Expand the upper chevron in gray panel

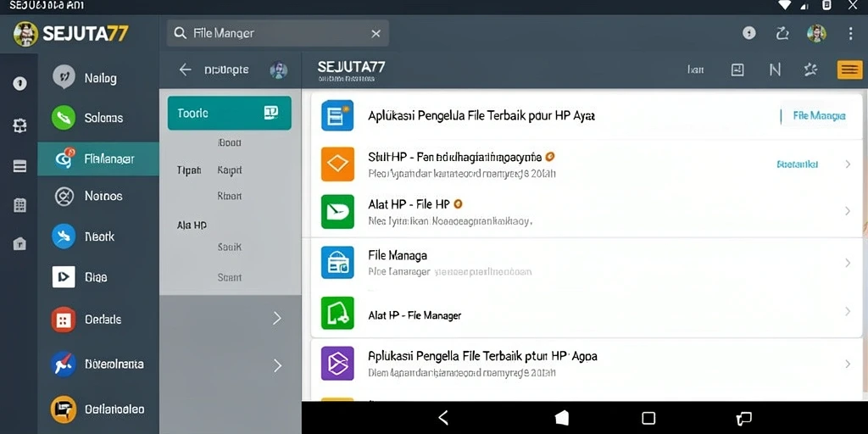coord(277,319)
